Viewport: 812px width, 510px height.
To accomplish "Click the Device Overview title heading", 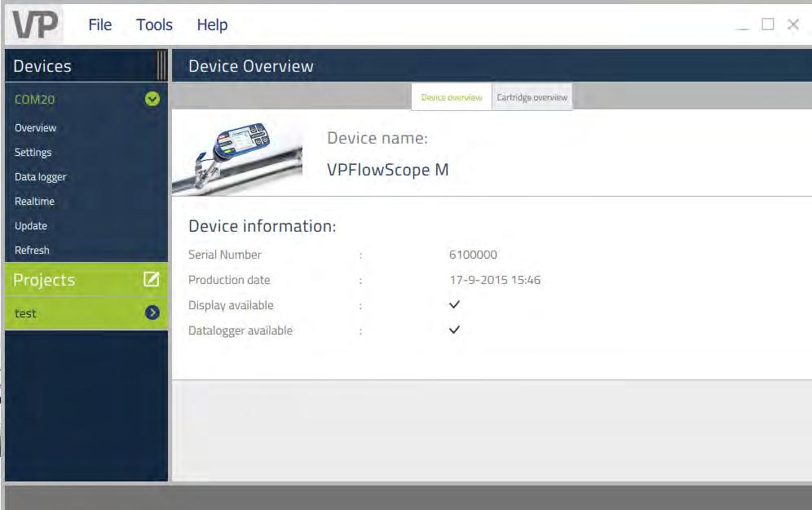I will click(250, 66).
